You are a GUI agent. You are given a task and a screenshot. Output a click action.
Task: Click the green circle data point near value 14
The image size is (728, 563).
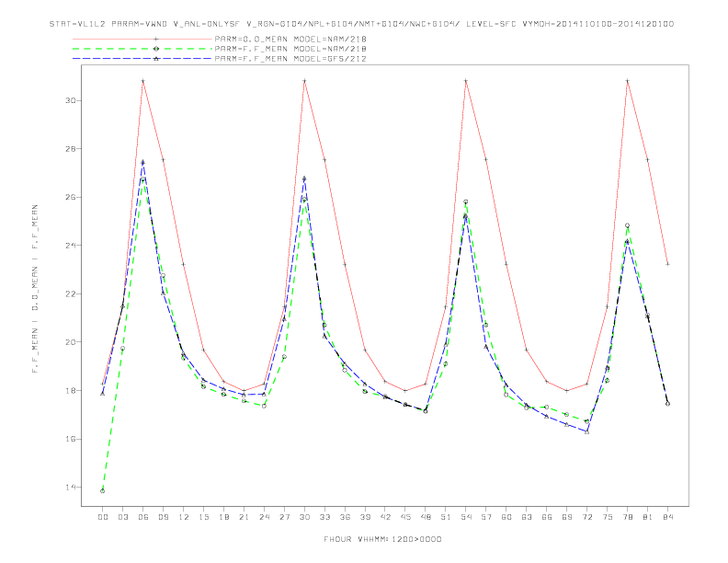point(103,490)
